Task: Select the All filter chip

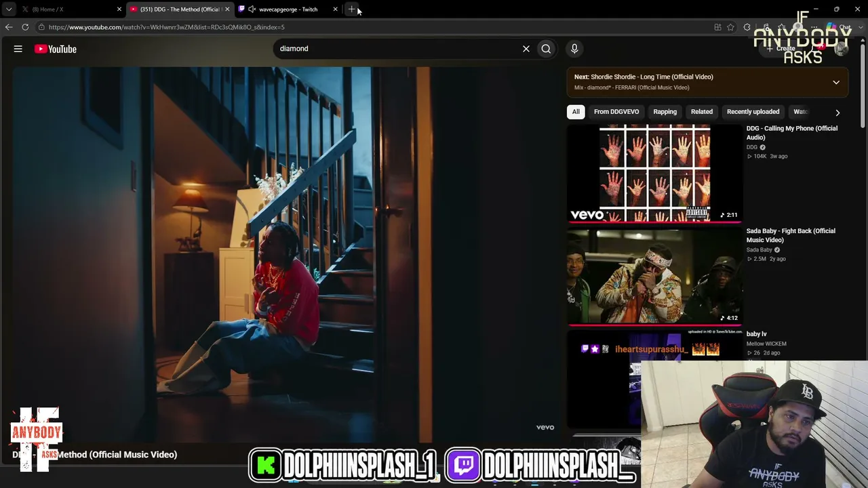Action: coord(576,112)
